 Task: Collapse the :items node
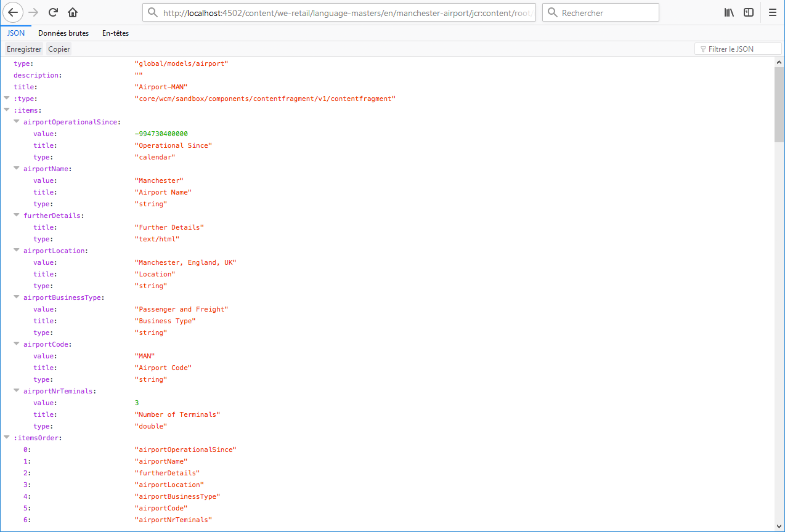[x=7, y=110]
